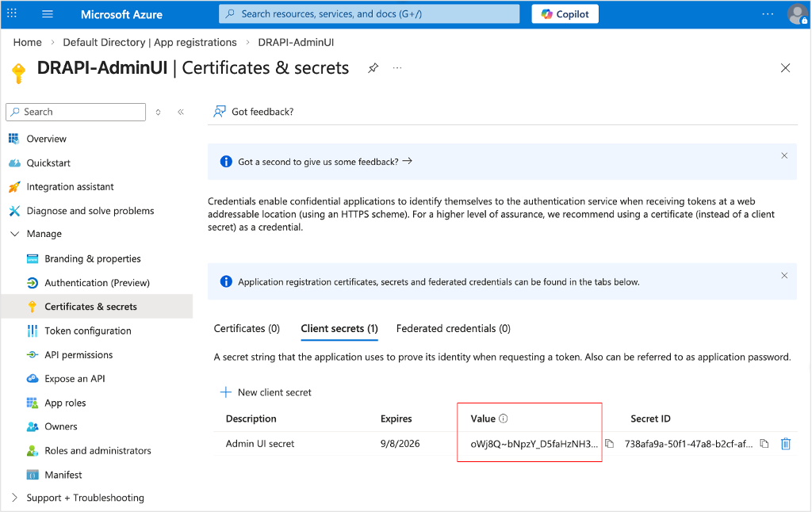
Task: Pin the Certificates & secrets page
Action: (373, 68)
